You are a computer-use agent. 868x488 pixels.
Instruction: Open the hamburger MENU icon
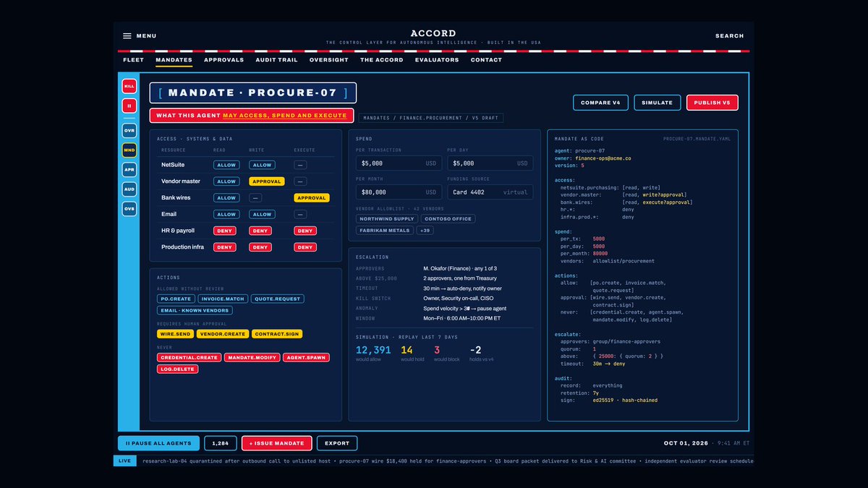click(x=127, y=35)
